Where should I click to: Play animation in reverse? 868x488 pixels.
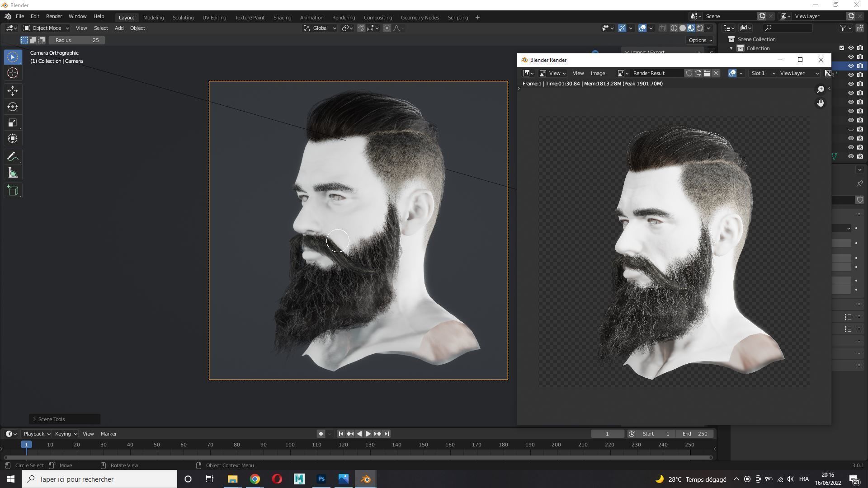pyautogui.click(x=359, y=434)
